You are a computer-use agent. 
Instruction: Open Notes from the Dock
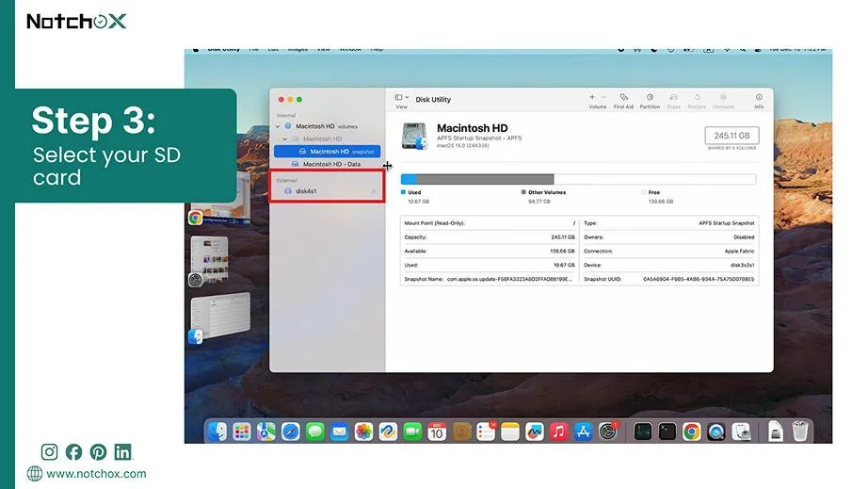pos(510,432)
